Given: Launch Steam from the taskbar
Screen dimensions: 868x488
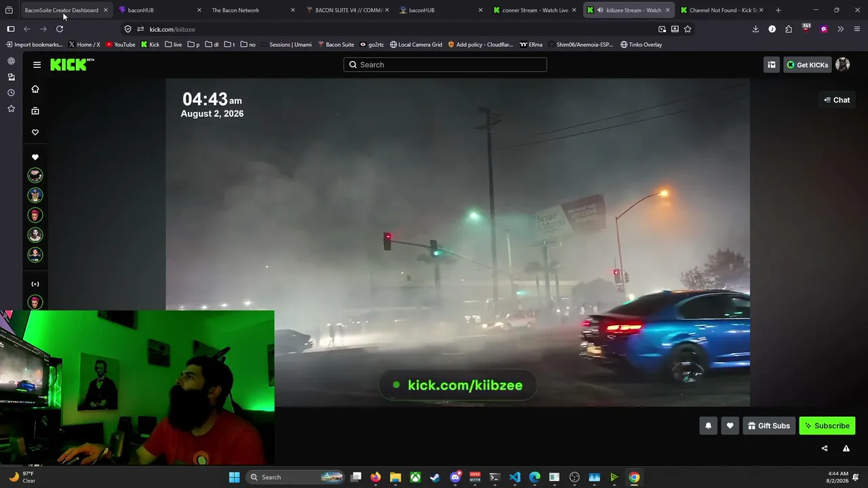Looking at the screenshot, I should click(435, 477).
